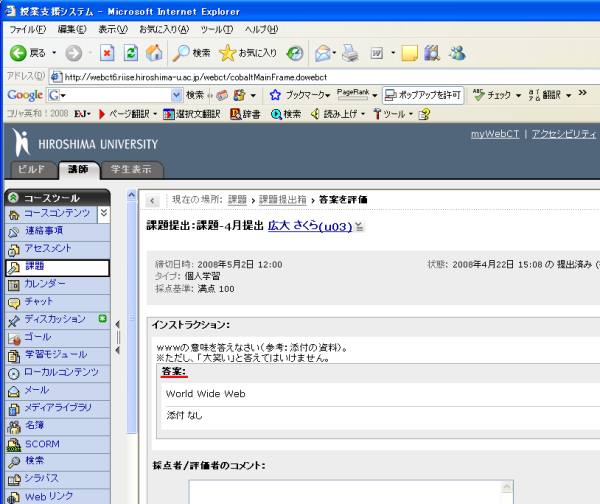Open the ヘルプ menu
The width and height of the screenshot is (600, 504).
pyautogui.click(x=261, y=29)
